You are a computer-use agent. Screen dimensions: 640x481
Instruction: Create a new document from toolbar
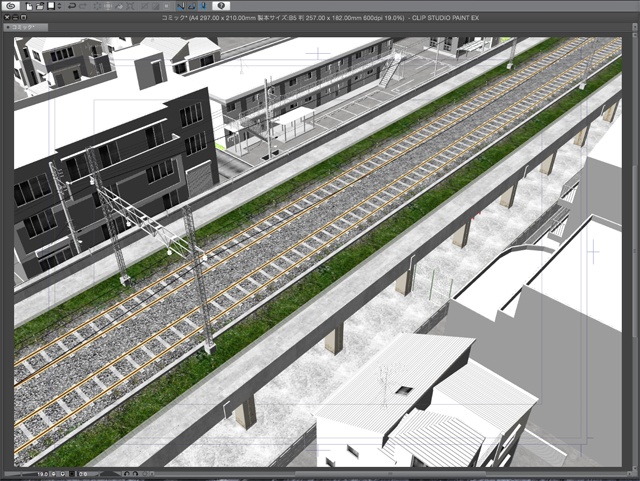[x=29, y=6]
